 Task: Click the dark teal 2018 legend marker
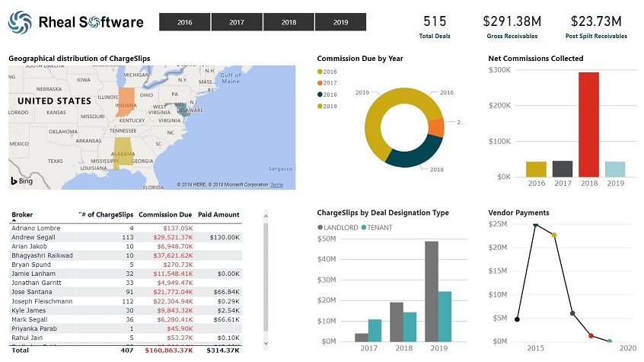pos(320,95)
